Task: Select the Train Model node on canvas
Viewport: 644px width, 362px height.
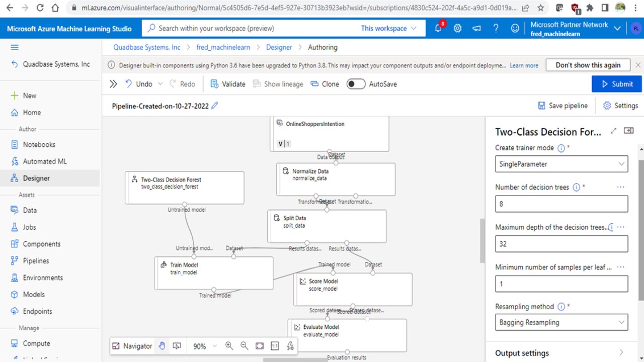Action: pyautogui.click(x=214, y=273)
